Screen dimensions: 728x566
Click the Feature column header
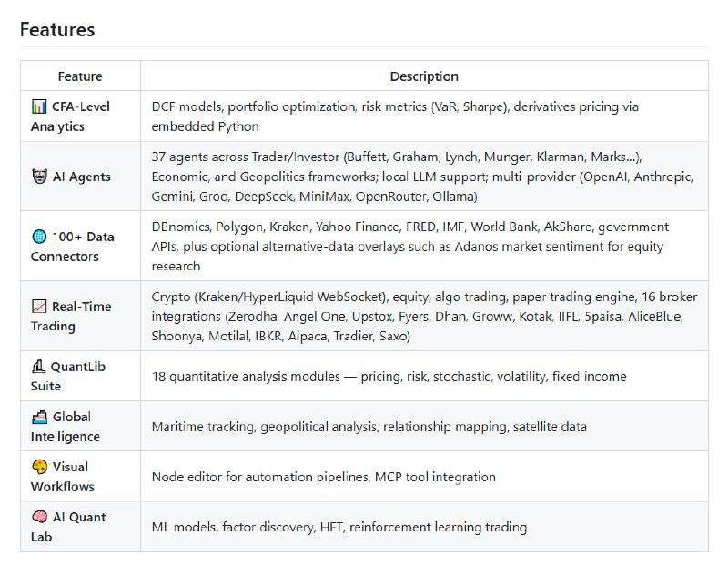pyautogui.click(x=80, y=76)
